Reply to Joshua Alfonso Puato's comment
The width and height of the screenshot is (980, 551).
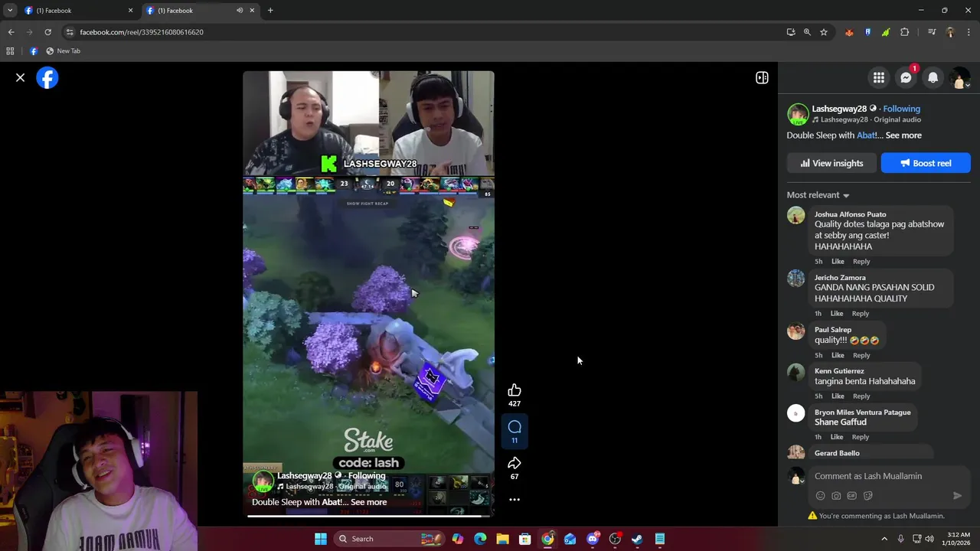[861, 262]
